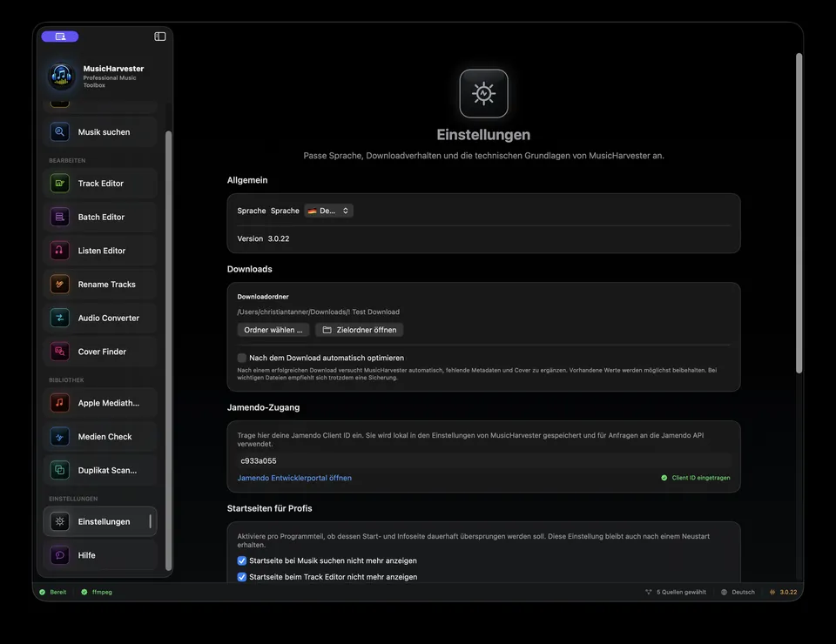
Task: Click the main settings page scrollbar
Action: pyautogui.click(x=799, y=213)
